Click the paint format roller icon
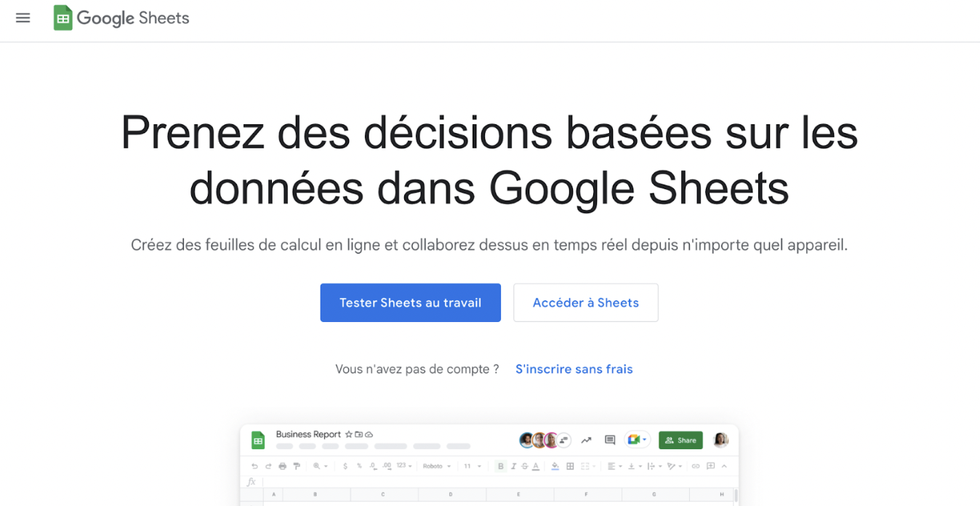The image size is (980, 506). [x=297, y=466]
